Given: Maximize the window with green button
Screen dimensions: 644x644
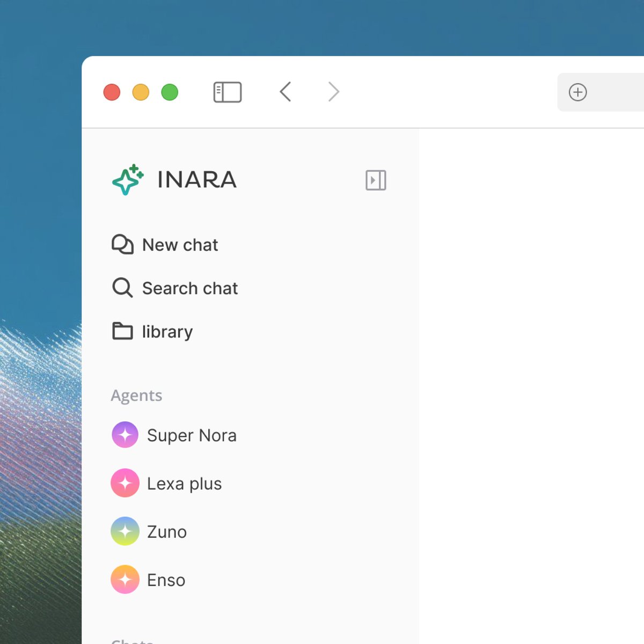Looking at the screenshot, I should click(170, 92).
